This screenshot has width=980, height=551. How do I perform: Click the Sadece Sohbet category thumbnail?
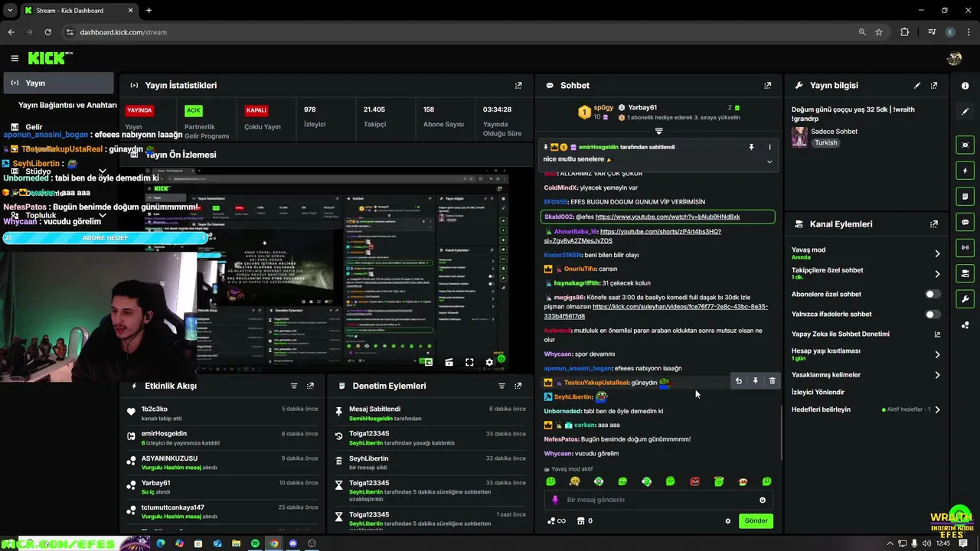pyautogui.click(x=799, y=137)
